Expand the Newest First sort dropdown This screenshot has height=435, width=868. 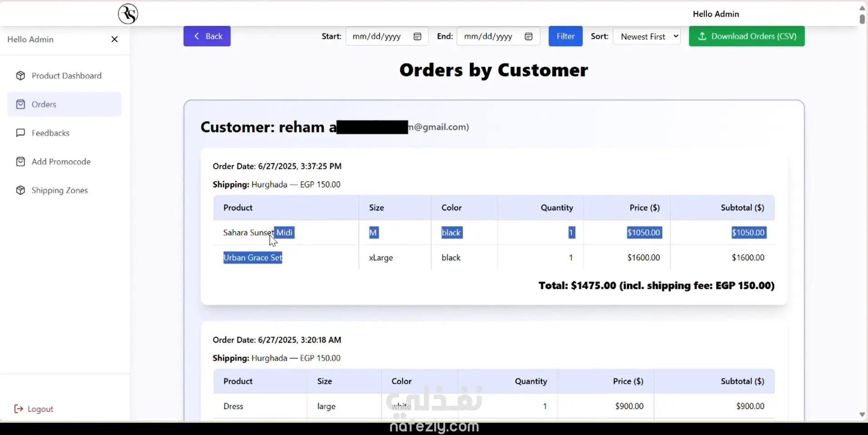tap(647, 36)
